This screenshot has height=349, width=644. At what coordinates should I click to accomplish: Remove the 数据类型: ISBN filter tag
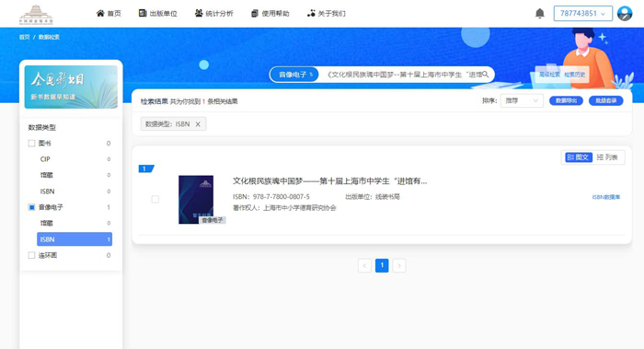click(198, 124)
